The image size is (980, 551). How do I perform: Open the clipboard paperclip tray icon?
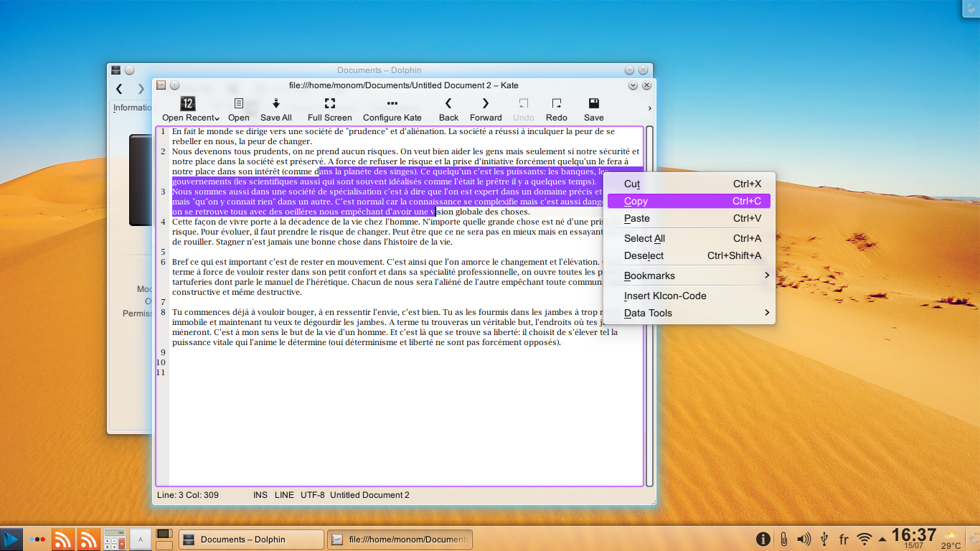784,539
